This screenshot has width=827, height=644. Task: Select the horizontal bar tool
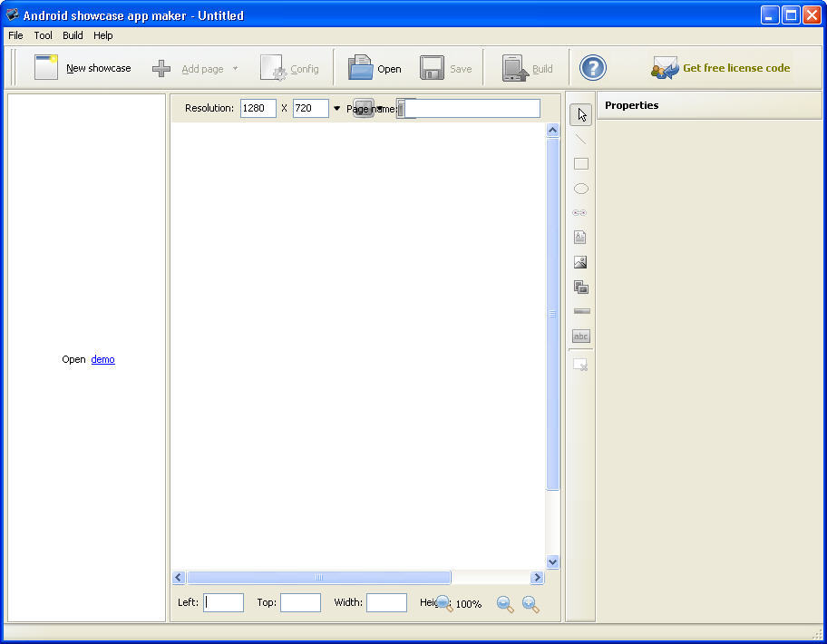(581, 311)
